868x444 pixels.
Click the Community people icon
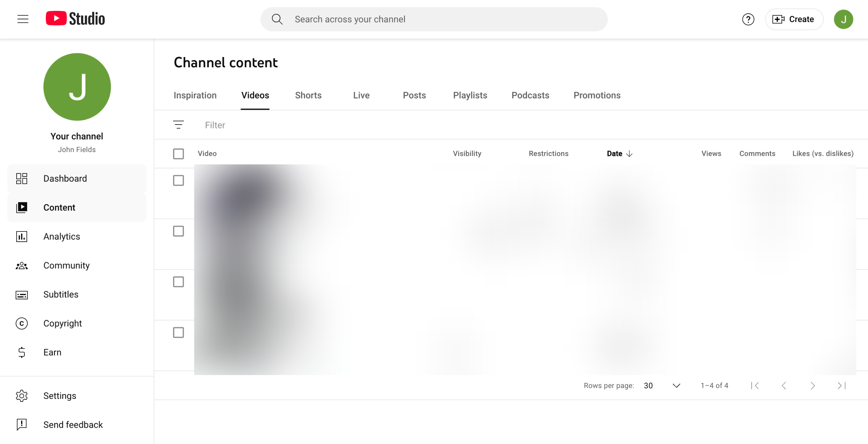tap(22, 265)
